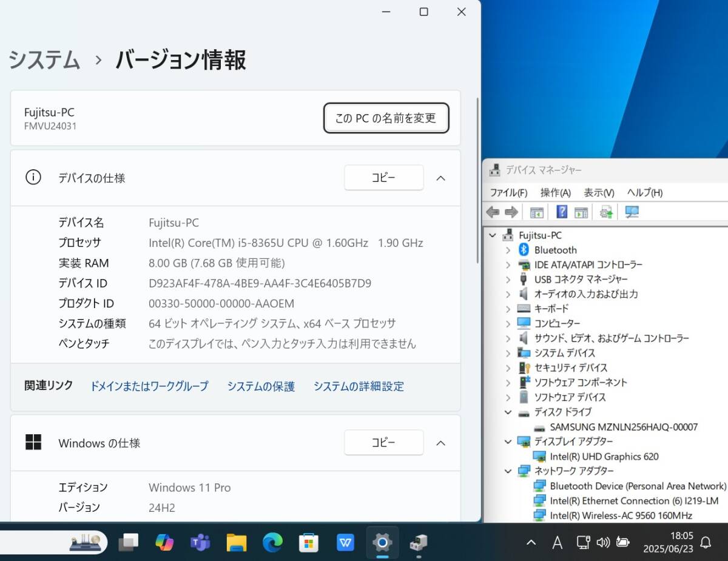Open Task View from the taskbar

coord(128,542)
